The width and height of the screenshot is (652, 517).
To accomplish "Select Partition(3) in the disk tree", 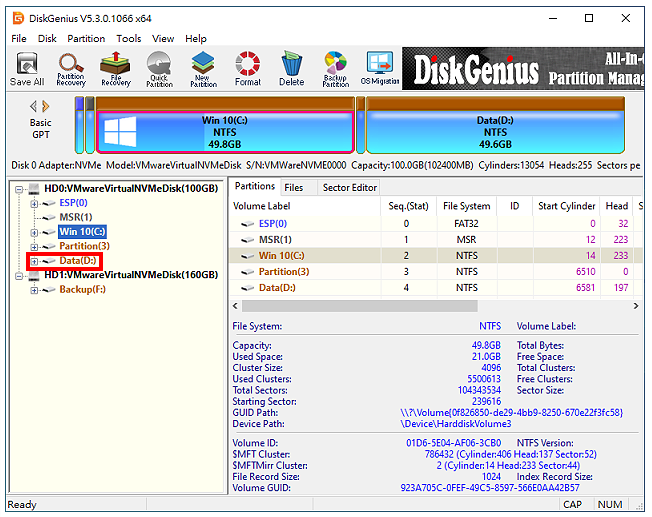I will pyautogui.click(x=84, y=246).
